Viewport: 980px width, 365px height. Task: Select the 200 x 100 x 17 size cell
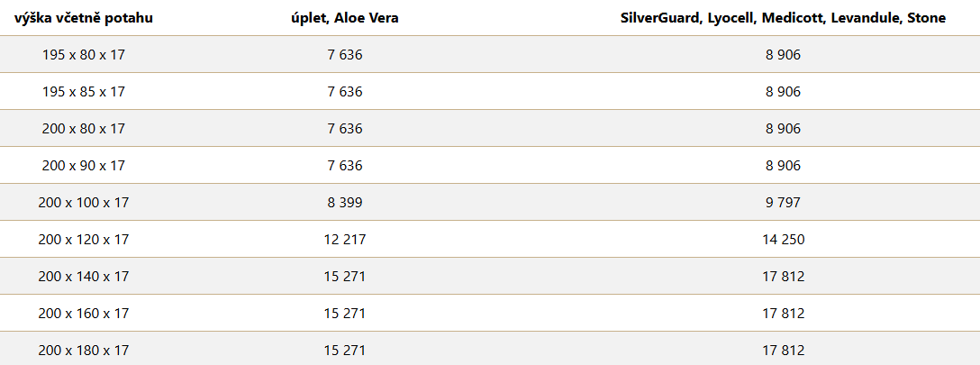point(84,203)
